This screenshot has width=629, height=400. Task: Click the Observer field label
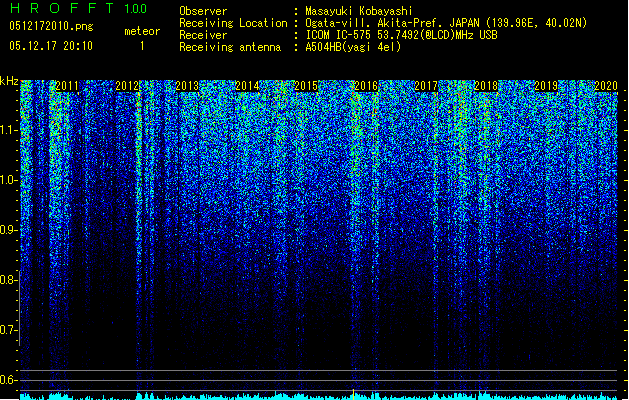(x=203, y=11)
